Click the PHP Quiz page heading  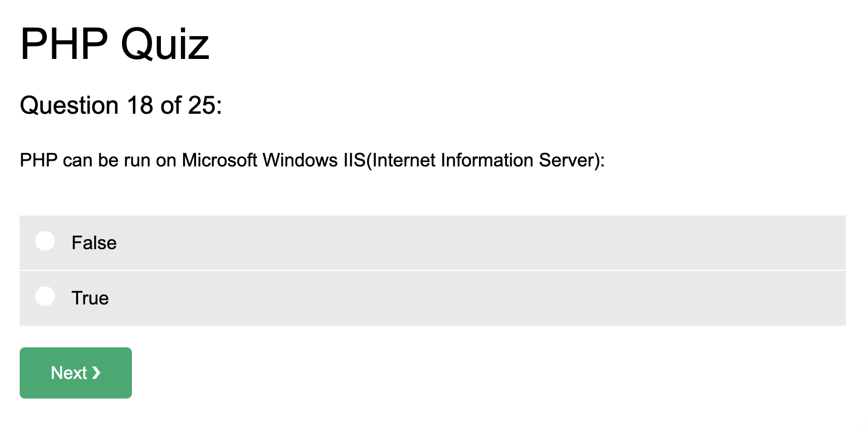pyautogui.click(x=115, y=44)
